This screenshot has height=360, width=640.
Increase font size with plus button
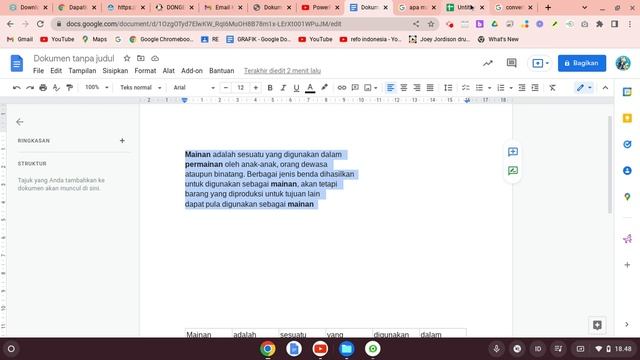point(256,87)
